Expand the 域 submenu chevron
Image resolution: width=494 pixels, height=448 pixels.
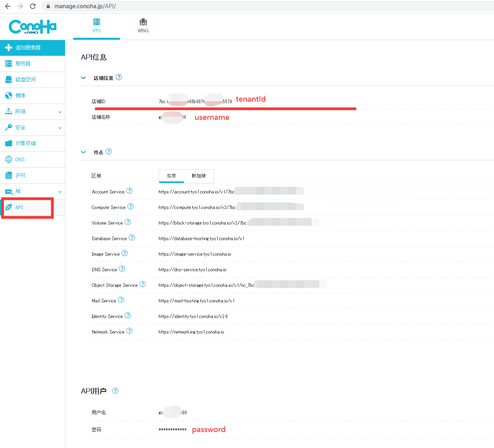[x=60, y=192]
